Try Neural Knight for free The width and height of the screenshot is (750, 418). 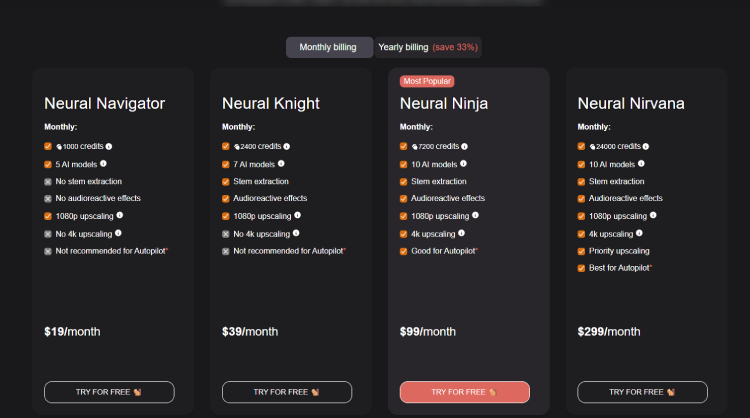tap(287, 392)
